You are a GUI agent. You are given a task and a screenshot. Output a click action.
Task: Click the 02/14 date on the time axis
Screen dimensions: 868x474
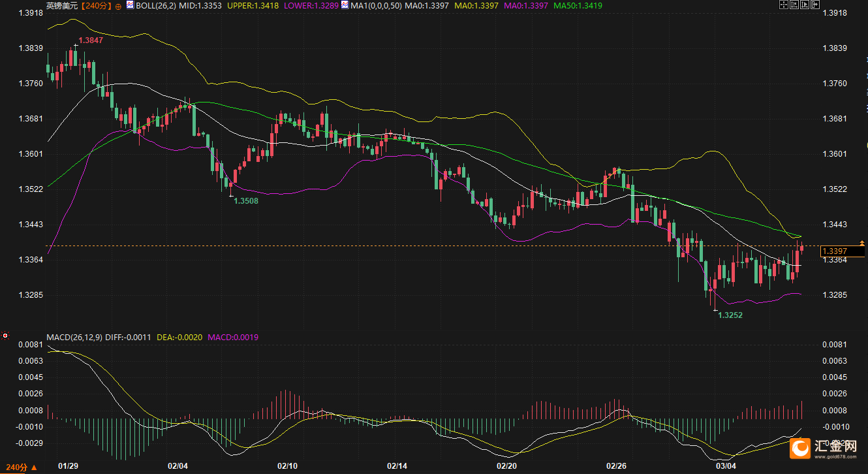pyautogui.click(x=397, y=466)
